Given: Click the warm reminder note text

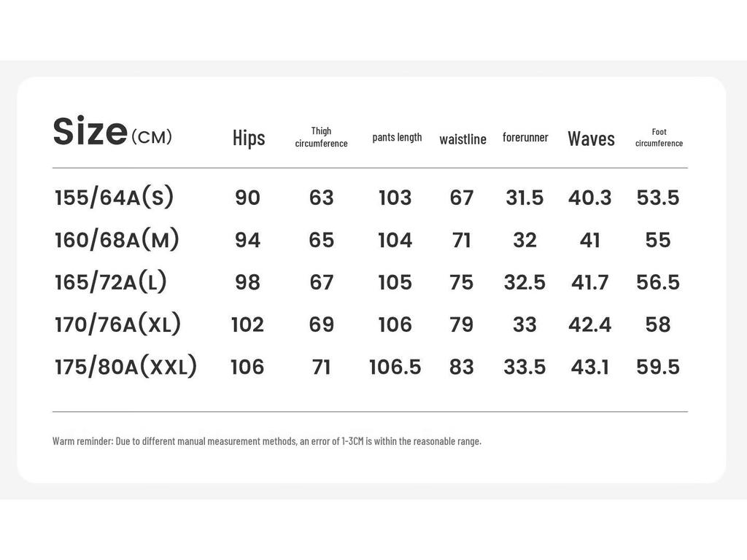Looking at the screenshot, I should click(267, 441).
